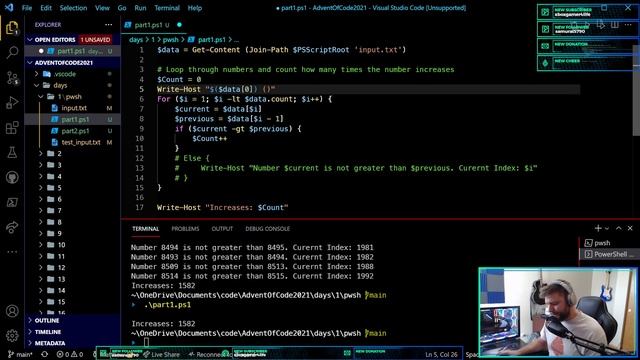The height and width of the screenshot is (360, 640).
Task: Open the Extensions view
Action: click(x=12, y=128)
